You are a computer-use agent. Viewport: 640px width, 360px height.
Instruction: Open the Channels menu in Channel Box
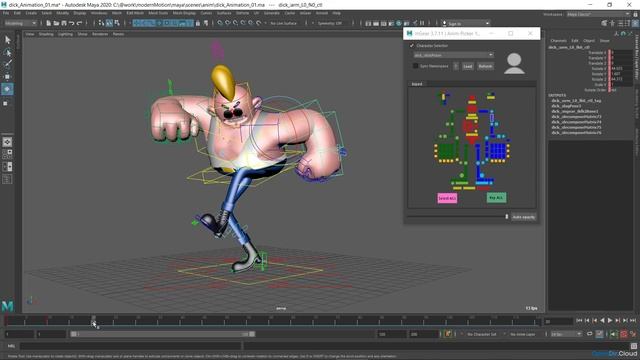pos(558,41)
